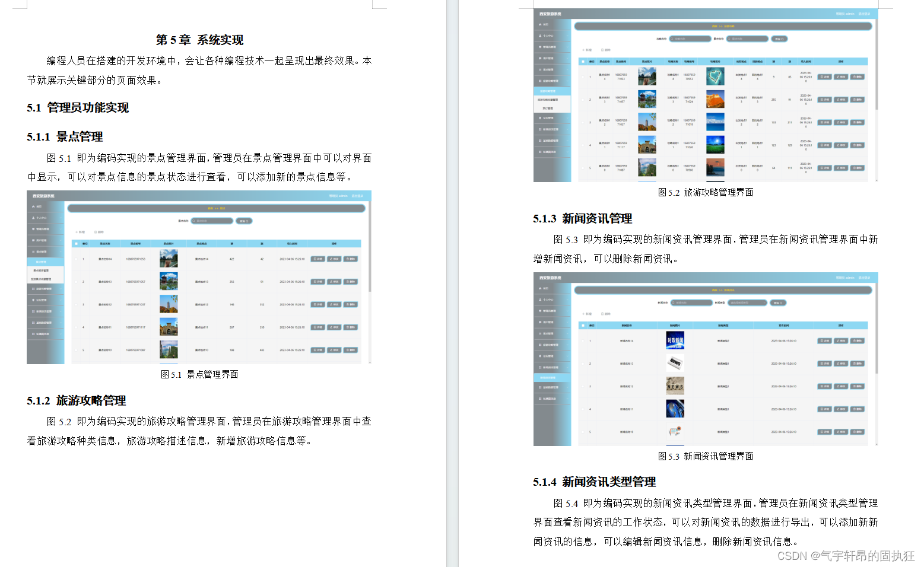924x567 pixels.
Task: Click the heading "5.1.2 旅游攻略管理"
Action: [77, 400]
